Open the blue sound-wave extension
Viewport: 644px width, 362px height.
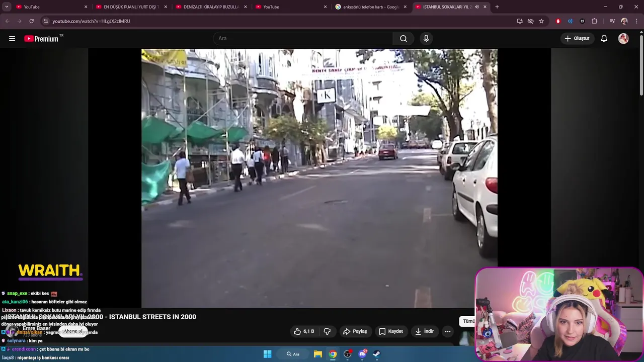coord(570,21)
